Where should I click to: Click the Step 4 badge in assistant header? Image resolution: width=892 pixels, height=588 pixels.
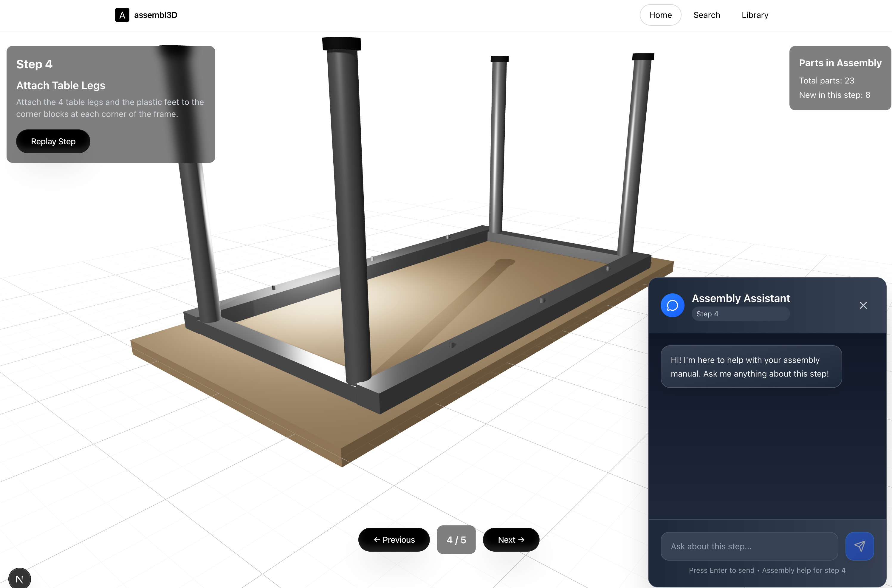coord(707,314)
